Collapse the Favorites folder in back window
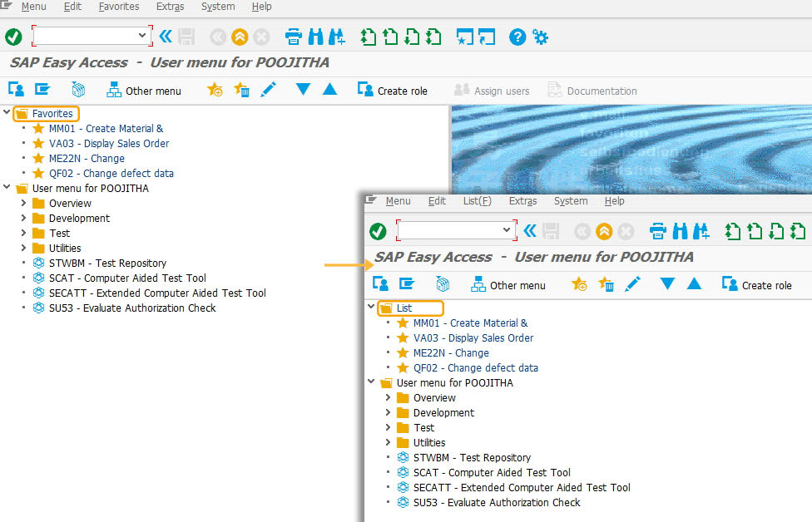 tap(7, 112)
